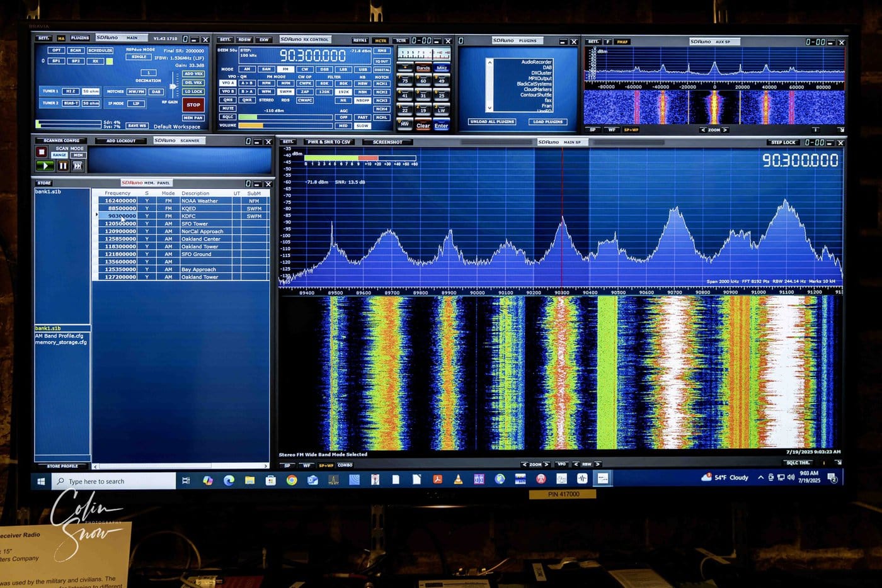Adjust the VOLUME bar in RX Control
This screenshot has width=882, height=588.
point(285,126)
